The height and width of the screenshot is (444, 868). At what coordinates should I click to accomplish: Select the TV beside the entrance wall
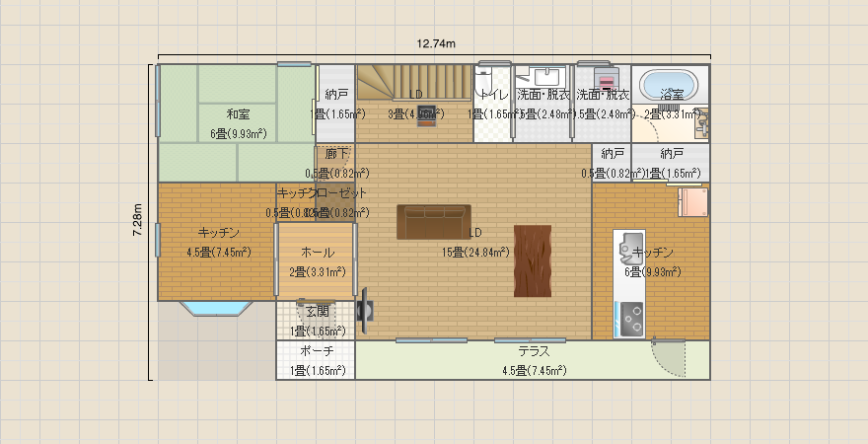(366, 309)
